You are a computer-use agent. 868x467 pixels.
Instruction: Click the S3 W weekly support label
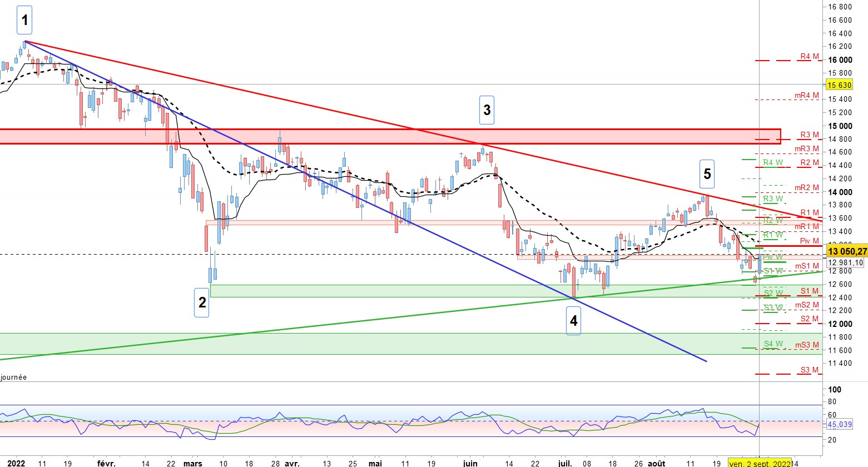point(773,307)
